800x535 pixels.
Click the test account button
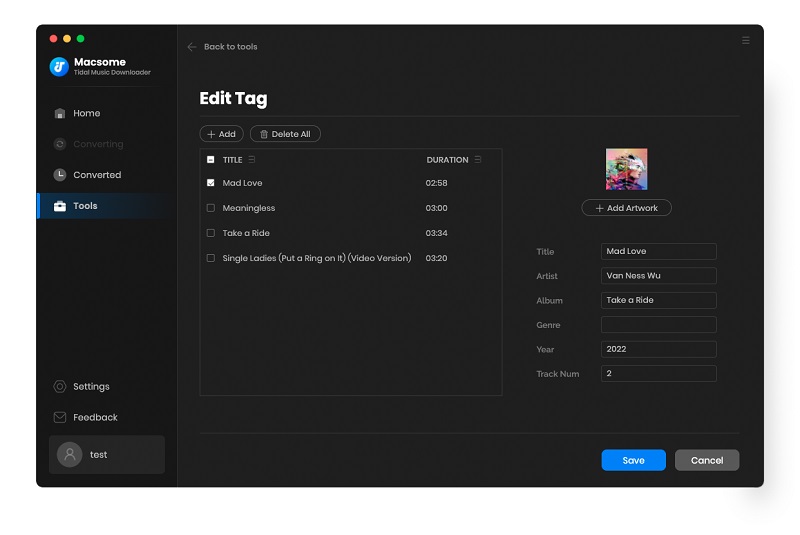pos(107,454)
